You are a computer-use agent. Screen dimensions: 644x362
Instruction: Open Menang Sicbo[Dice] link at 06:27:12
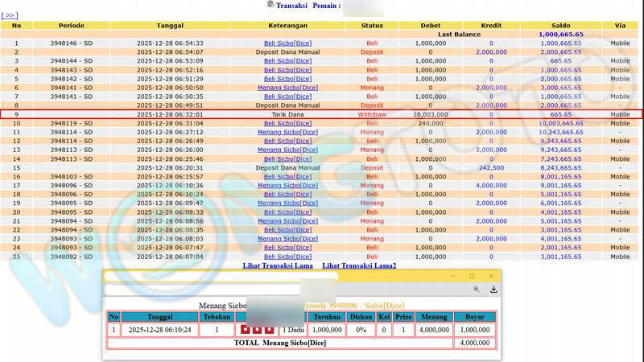287,132
